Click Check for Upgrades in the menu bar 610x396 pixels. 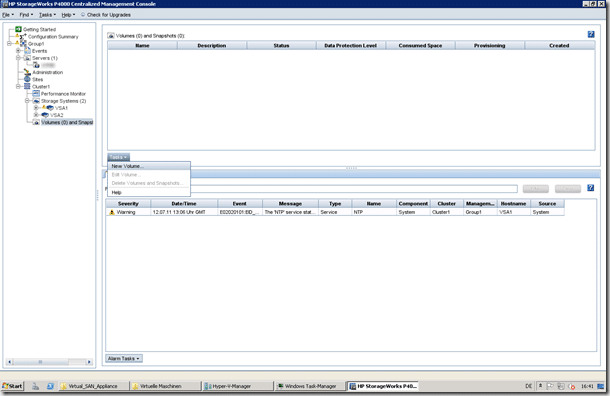point(105,15)
